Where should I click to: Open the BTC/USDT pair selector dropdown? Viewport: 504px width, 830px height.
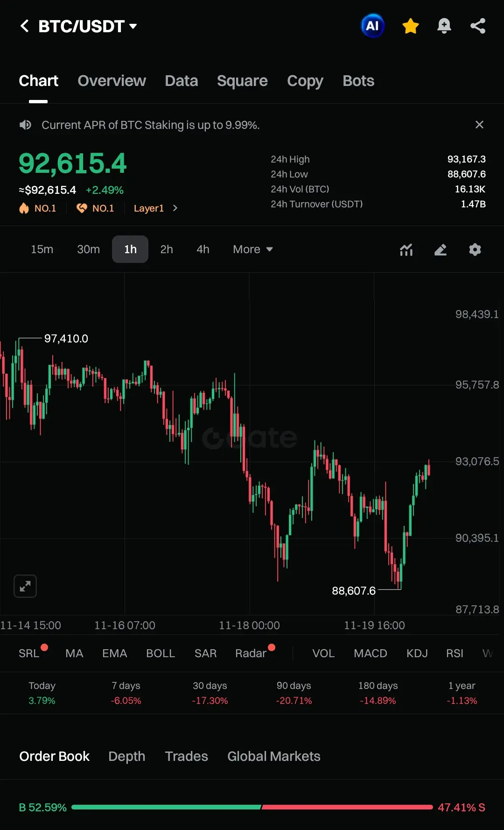tap(88, 26)
